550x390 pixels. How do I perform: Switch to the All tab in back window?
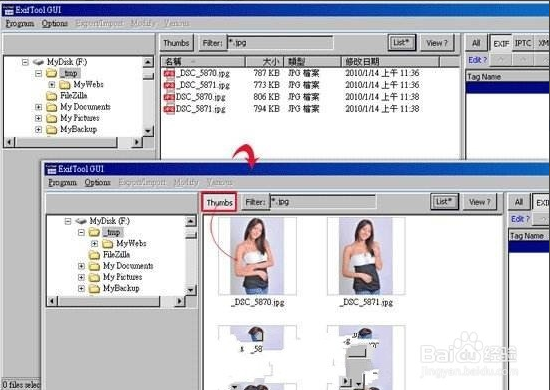tap(476, 43)
